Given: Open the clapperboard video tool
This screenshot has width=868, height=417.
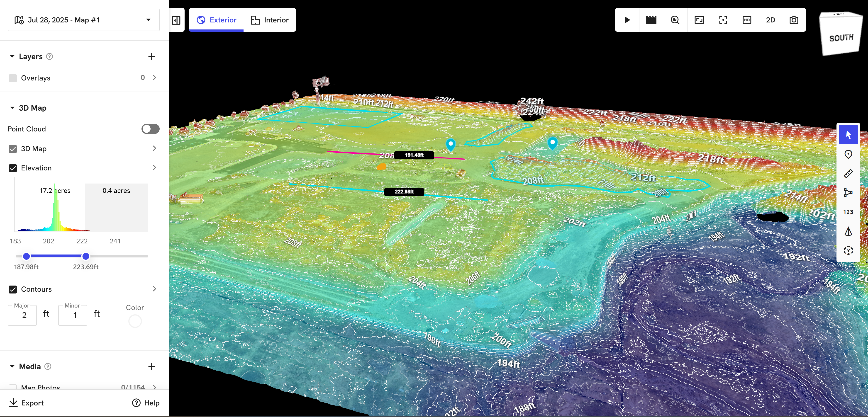Looking at the screenshot, I should pyautogui.click(x=651, y=20).
